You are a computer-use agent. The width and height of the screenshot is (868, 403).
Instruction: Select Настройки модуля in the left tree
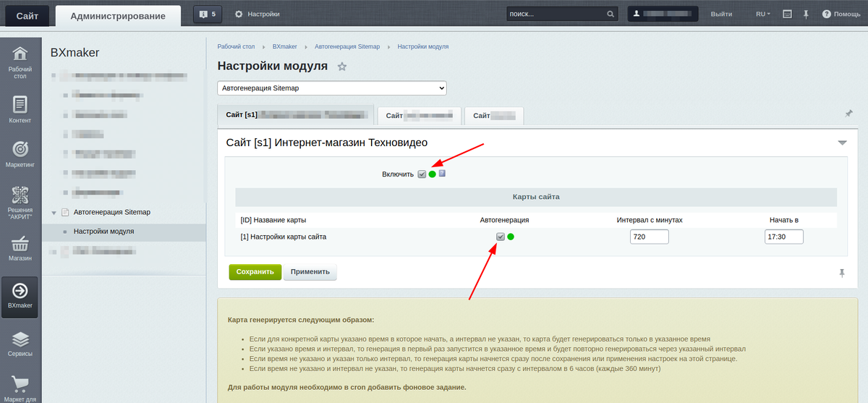tap(103, 232)
